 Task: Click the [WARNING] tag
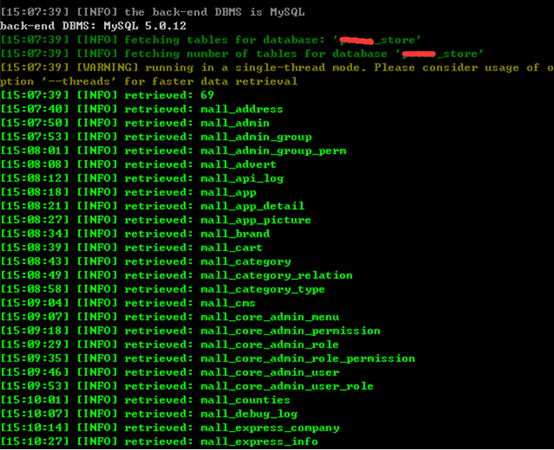point(107,67)
